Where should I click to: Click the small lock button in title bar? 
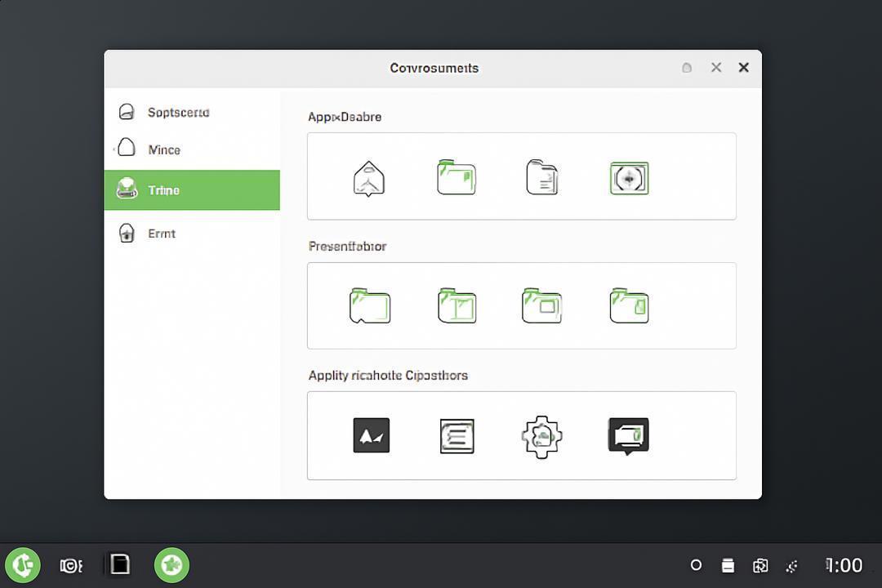coord(687,68)
